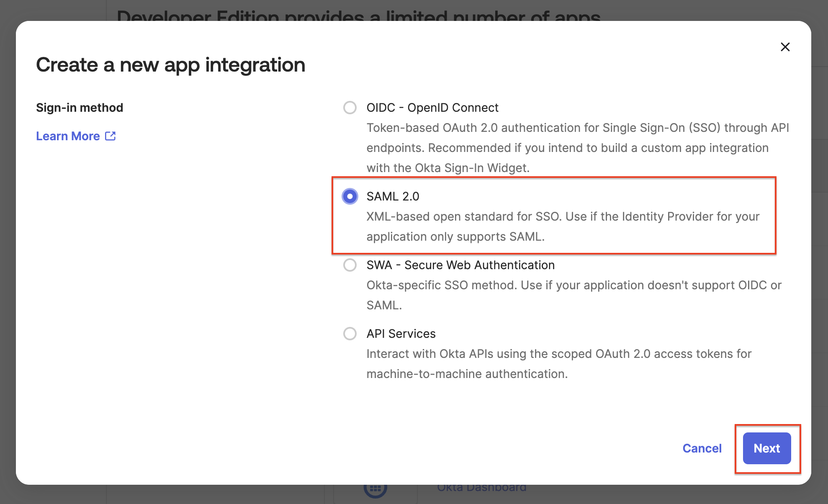
Task: Choose the SAML 2.0 radio button
Action: 350,196
